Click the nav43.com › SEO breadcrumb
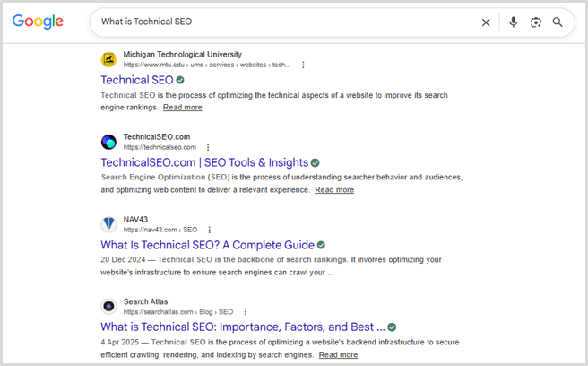 coord(160,230)
